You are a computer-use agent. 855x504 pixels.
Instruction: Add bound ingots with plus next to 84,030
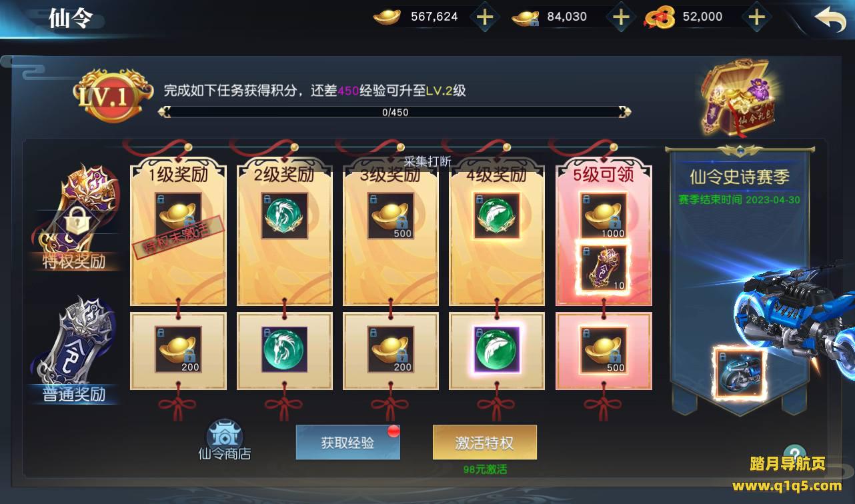[620, 17]
